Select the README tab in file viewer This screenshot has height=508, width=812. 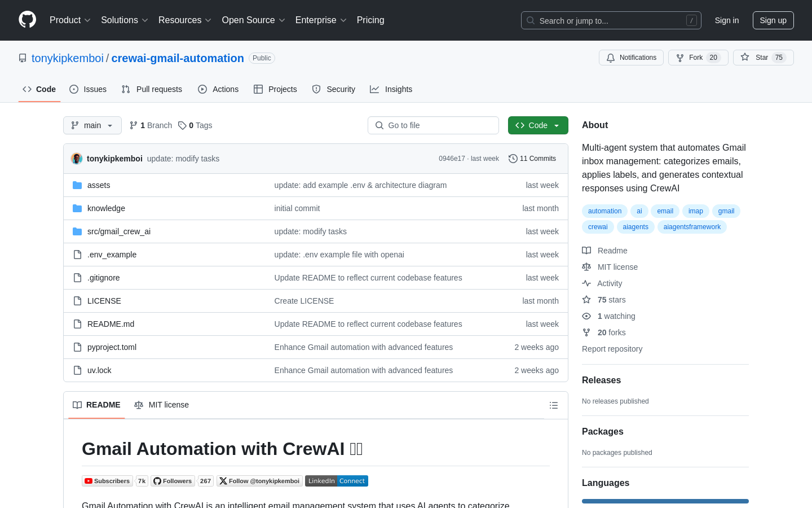96,405
